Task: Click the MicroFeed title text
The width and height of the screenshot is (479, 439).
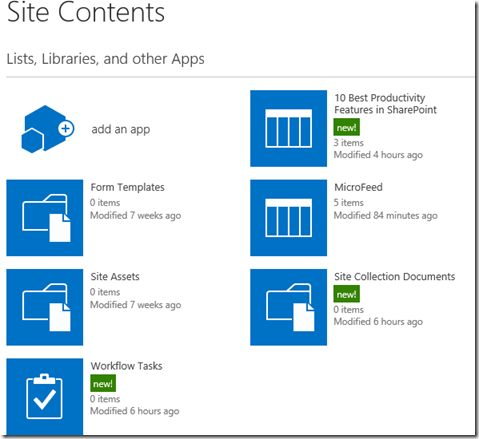Action: [x=358, y=187]
